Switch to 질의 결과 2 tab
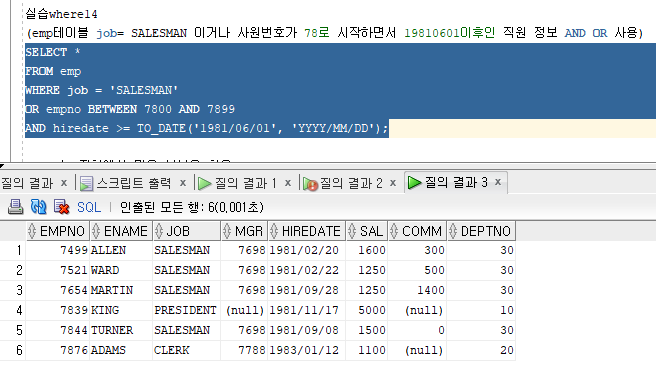The height and width of the screenshot is (374, 656). point(351,183)
